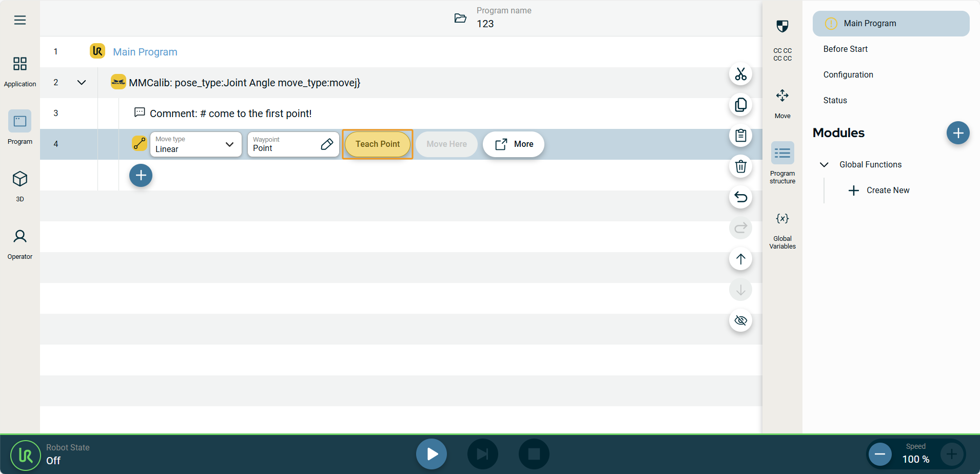Open the Application section
The image size is (980, 474).
(20, 71)
